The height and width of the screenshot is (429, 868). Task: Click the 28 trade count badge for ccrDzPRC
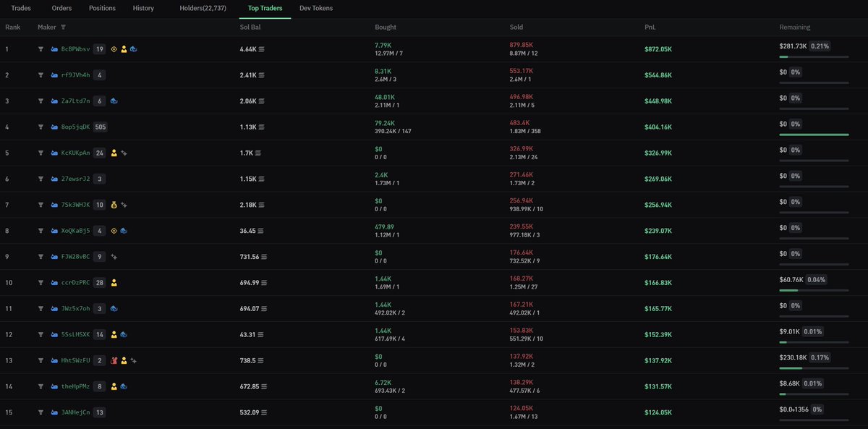click(x=100, y=283)
